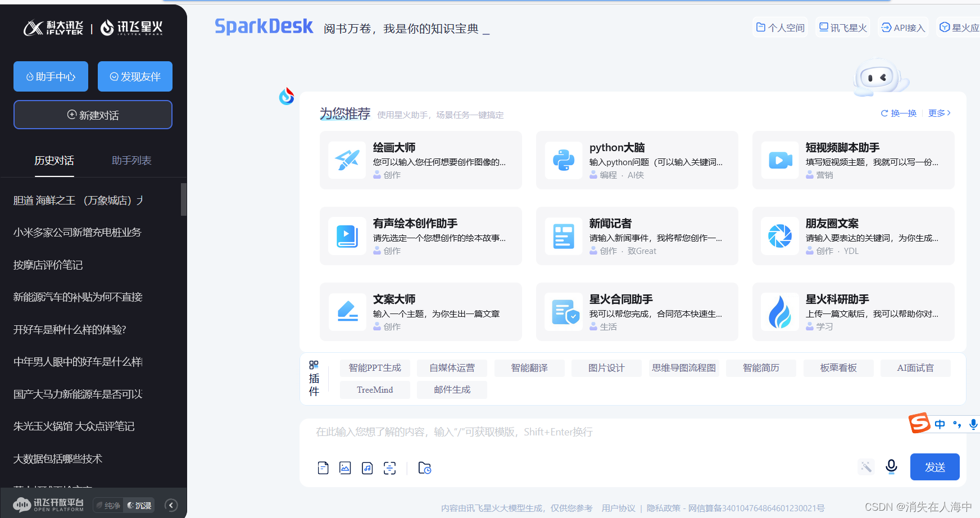Click the document upload icon below input

pos(323,468)
